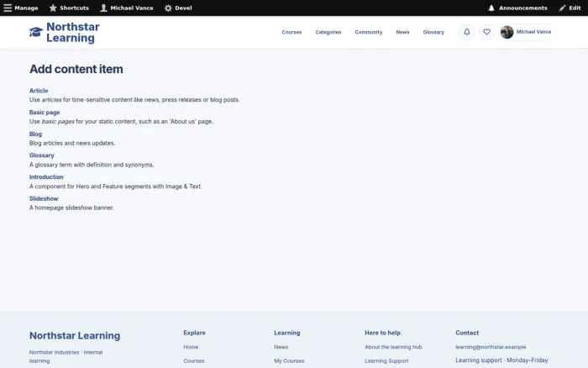Image resolution: width=588 pixels, height=368 pixels.
Task: Click Michael Vance avatar photo
Action: click(507, 32)
